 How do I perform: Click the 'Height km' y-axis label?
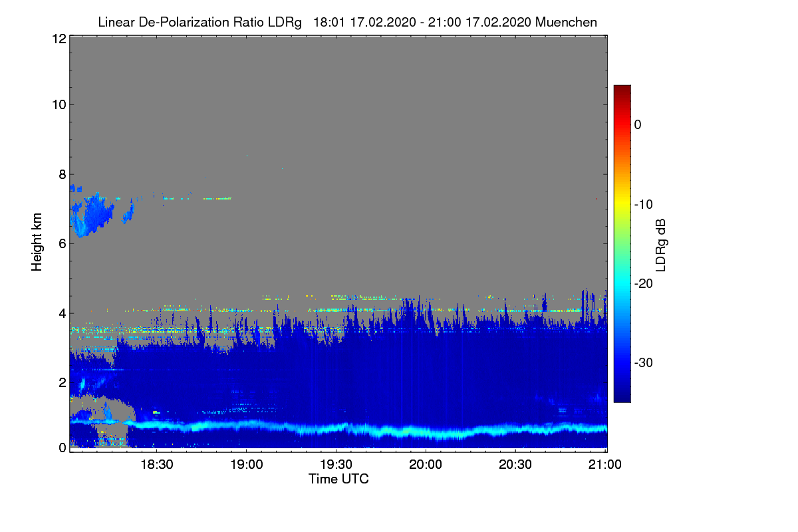click(37, 242)
